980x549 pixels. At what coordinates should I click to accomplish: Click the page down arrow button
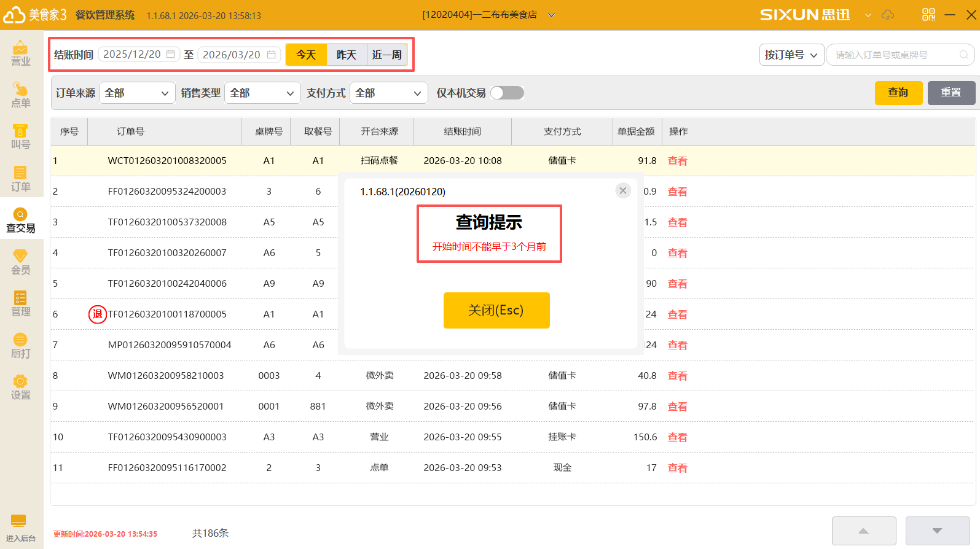point(937,531)
